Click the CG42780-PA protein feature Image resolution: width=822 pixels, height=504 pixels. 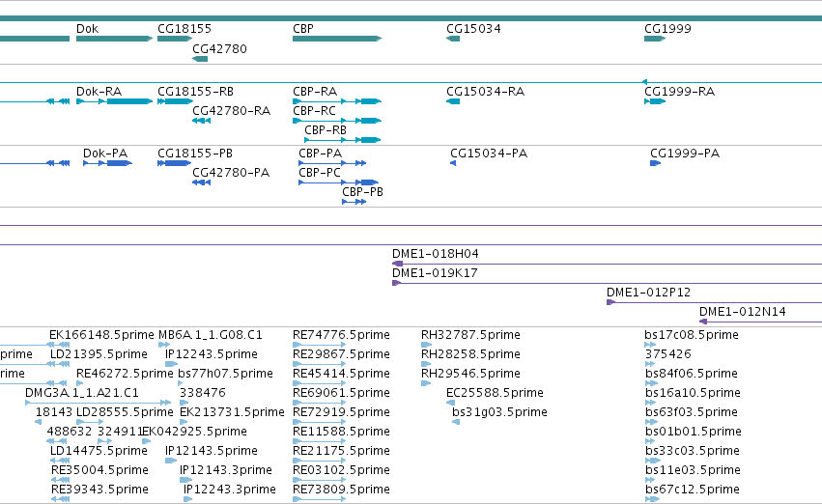pyautogui.click(x=201, y=182)
